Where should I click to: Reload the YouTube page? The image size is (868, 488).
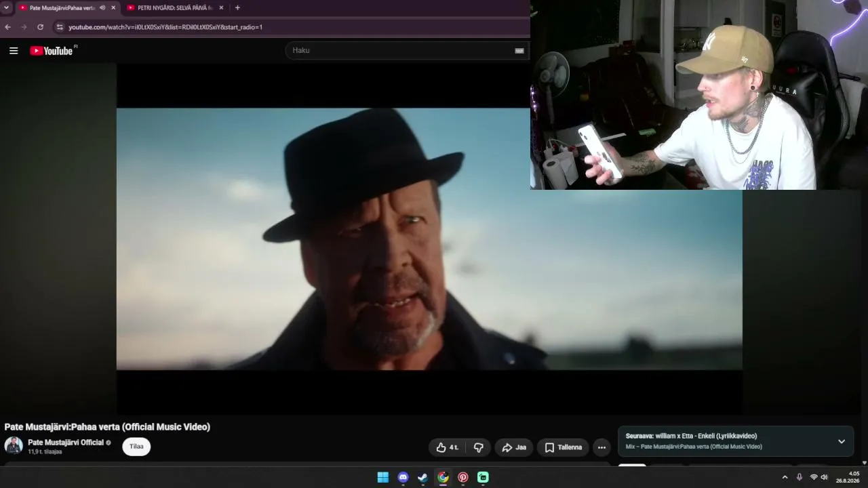pos(41,27)
